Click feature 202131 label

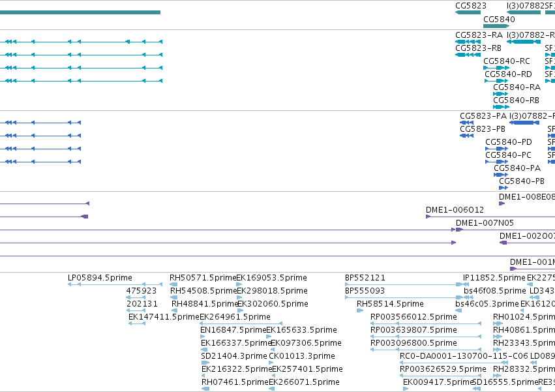click(142, 304)
